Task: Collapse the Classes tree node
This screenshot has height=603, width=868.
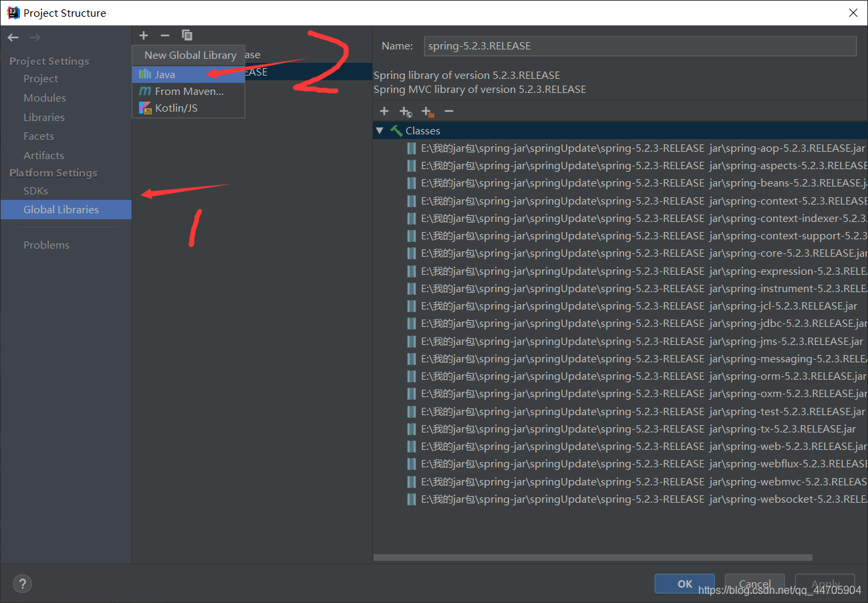Action: click(380, 130)
